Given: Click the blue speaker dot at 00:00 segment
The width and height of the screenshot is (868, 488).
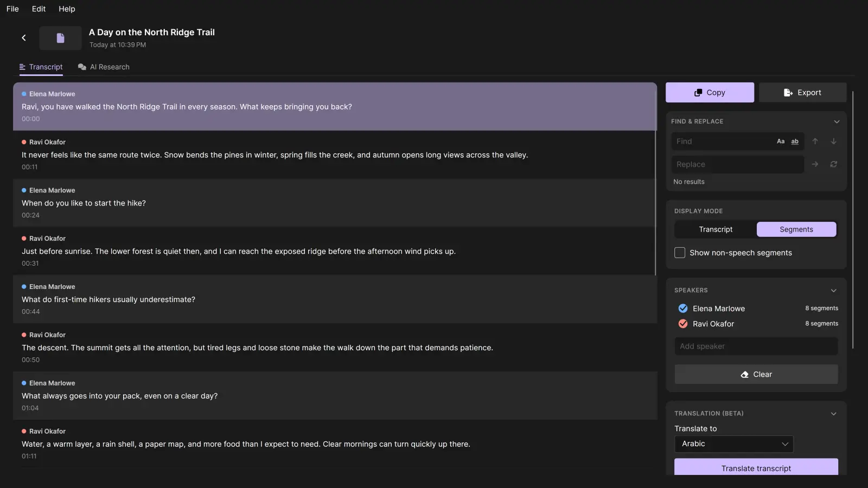Looking at the screenshot, I should [24, 94].
